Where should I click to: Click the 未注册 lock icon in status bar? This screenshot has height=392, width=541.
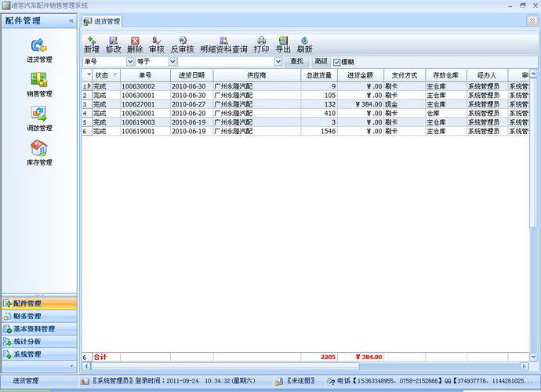[x=279, y=381]
